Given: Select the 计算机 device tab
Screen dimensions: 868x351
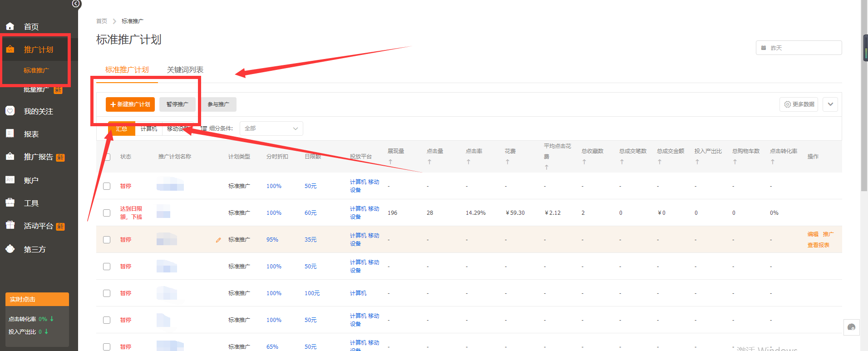Looking at the screenshot, I should 148,129.
